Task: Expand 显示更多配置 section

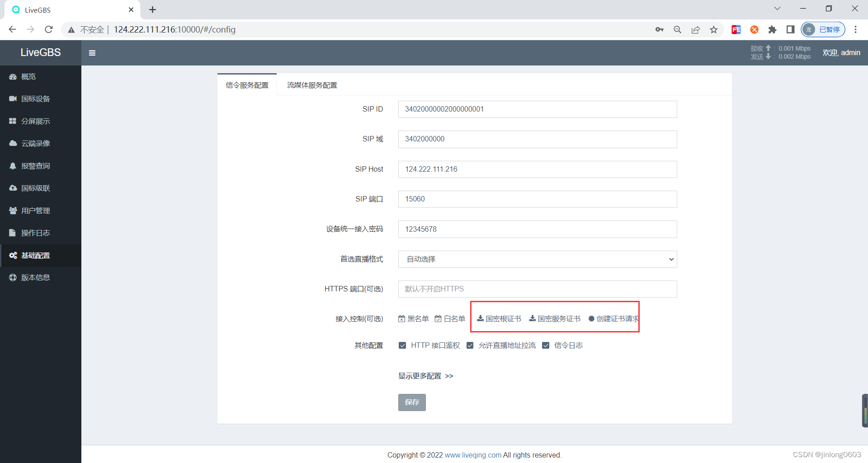Action: tap(425, 376)
